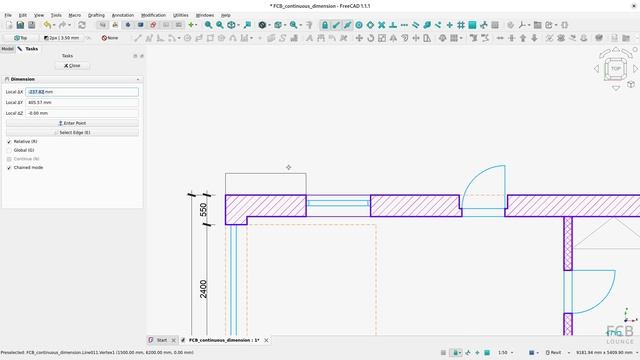This screenshot has width=640, height=360.
Task: Toggle Continue (N) checkbox
Action: click(x=9, y=159)
